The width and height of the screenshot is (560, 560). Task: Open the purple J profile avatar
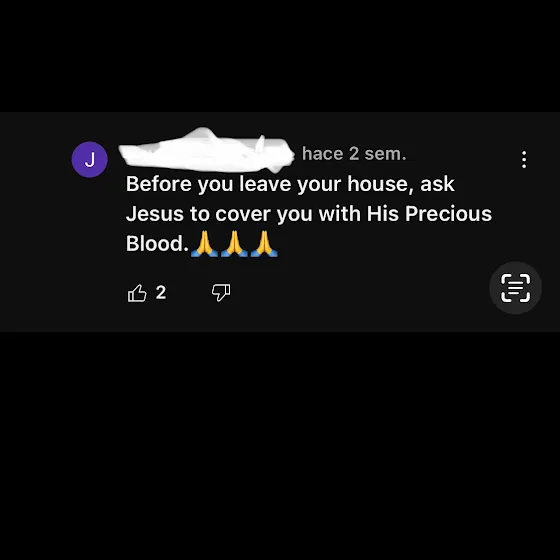(x=90, y=159)
